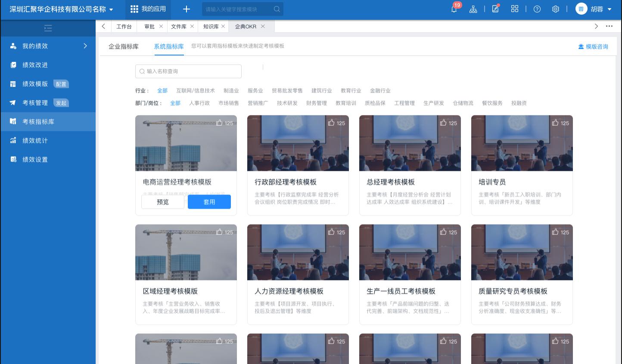
Task: Like the 质量研究专员考核模板 card thumbs-up
Action: pos(555,232)
